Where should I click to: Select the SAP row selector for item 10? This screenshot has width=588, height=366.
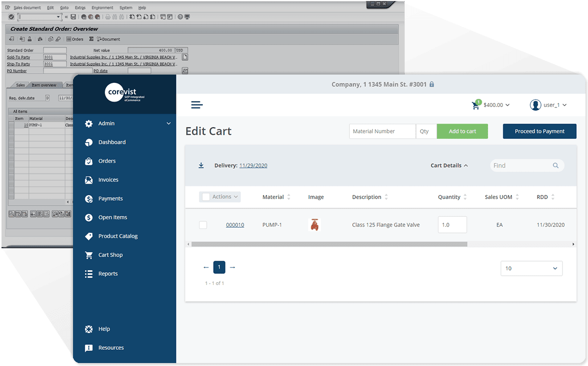point(11,125)
